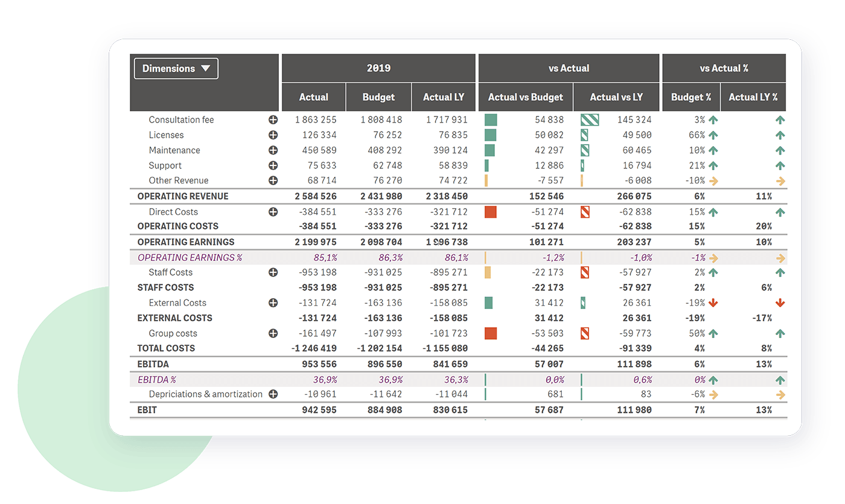Click green up arrow beside Support 21%
This screenshot has height=504, width=845.
click(x=713, y=165)
